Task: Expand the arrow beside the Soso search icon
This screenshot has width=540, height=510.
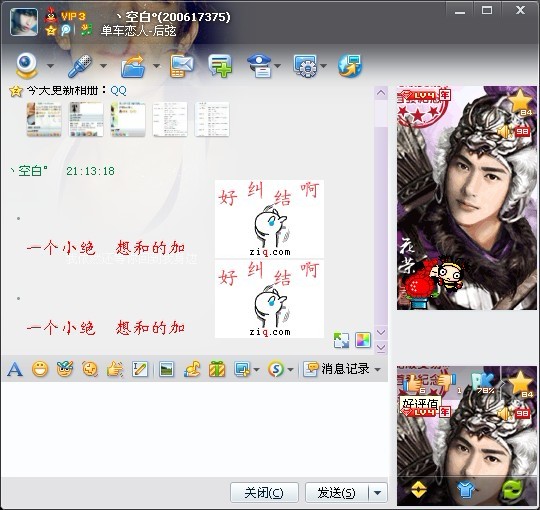Action: [290, 370]
